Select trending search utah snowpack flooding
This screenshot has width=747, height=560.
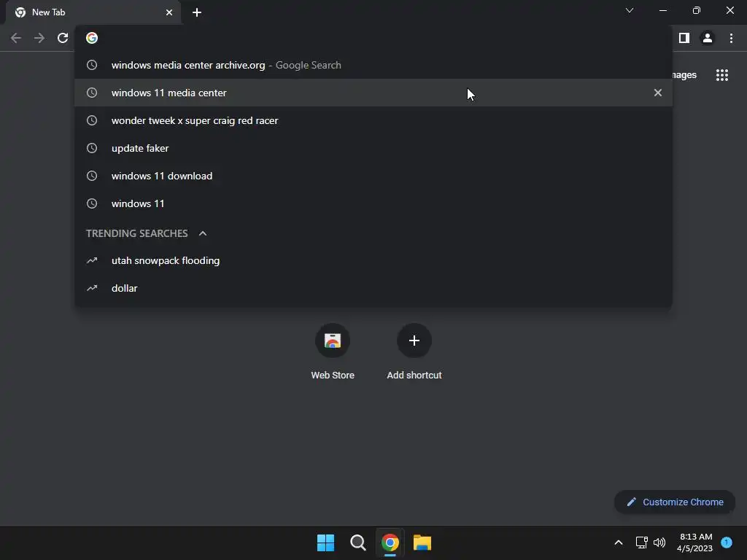pos(373,260)
